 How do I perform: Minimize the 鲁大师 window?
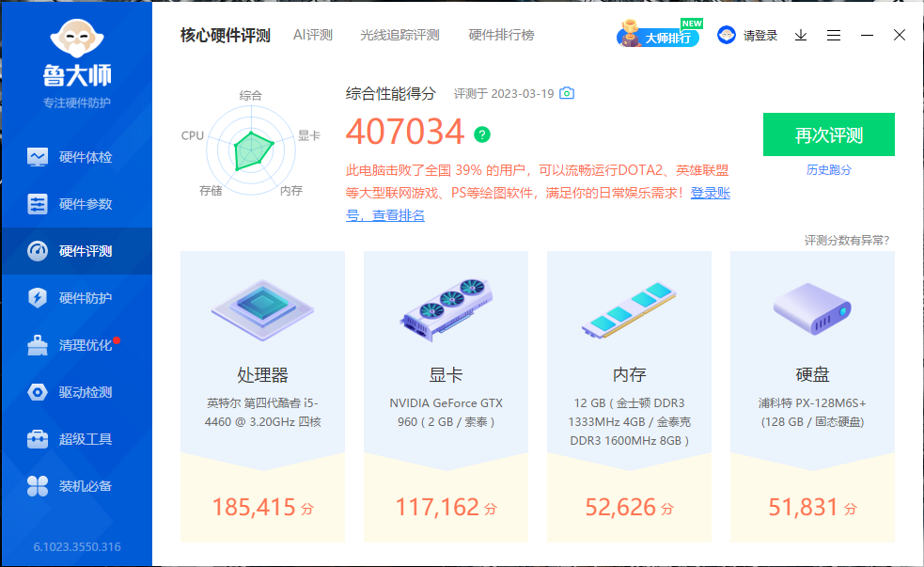pyautogui.click(x=867, y=36)
